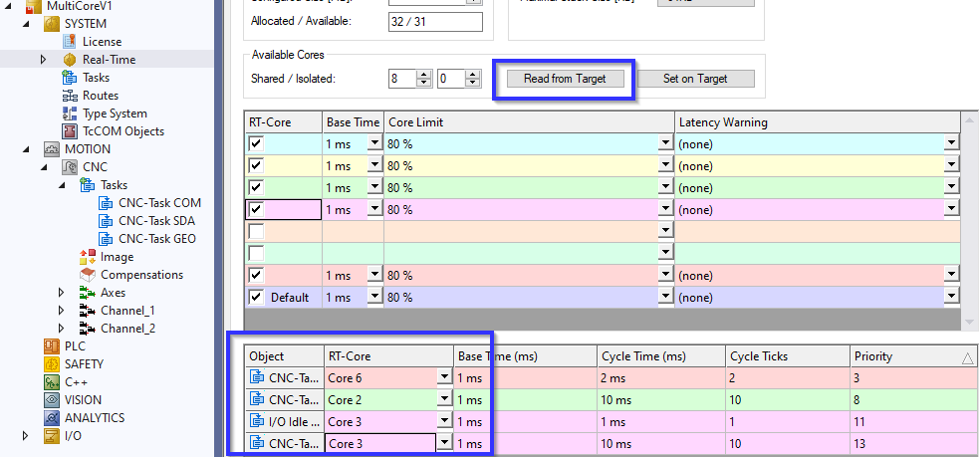980x457 pixels.
Task: Enable the unchecked green row's RT-Core checkbox
Action: [256, 253]
